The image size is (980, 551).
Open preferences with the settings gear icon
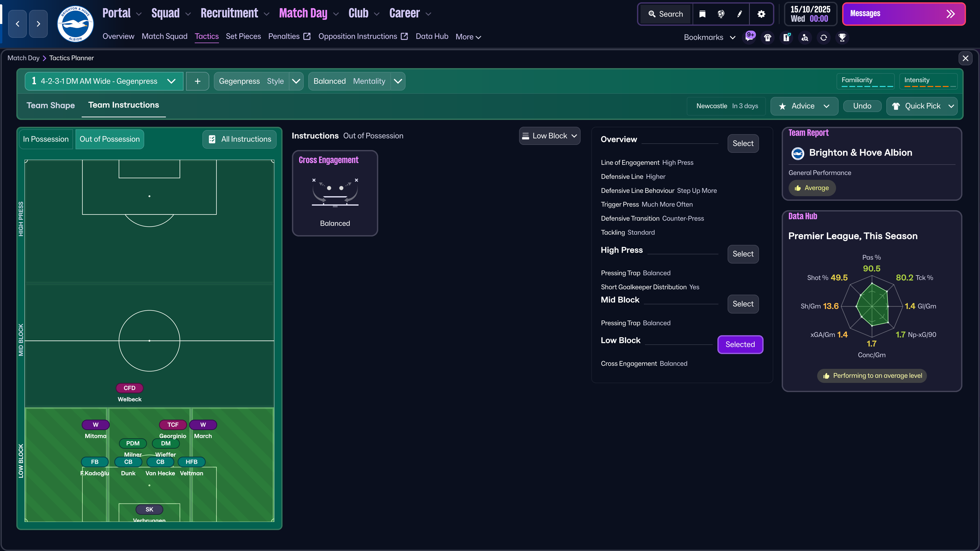pos(761,14)
